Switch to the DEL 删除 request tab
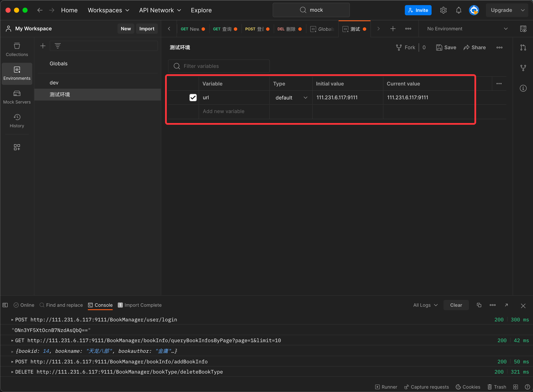 (289, 29)
